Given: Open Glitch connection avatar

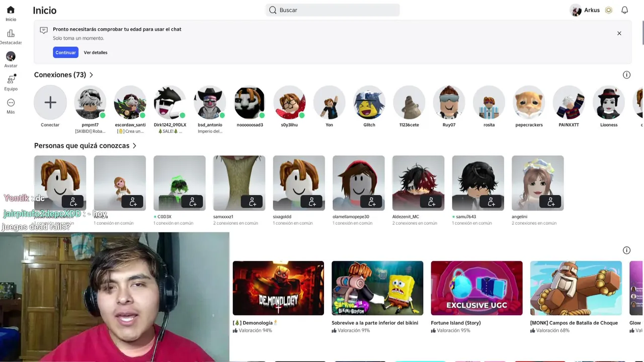Looking at the screenshot, I should (369, 103).
